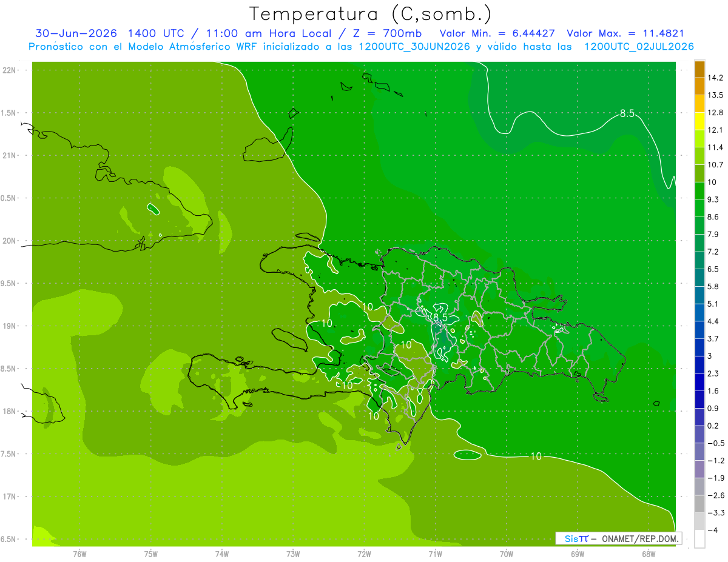Click the "70W" longitude axis label
The image size is (728, 562).
507,554
